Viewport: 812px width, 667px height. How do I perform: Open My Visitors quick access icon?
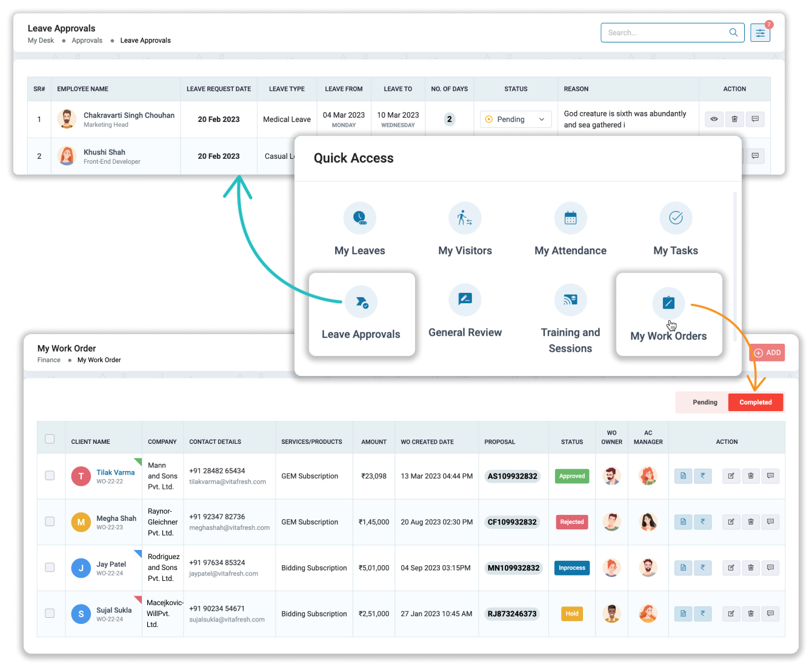click(x=465, y=218)
